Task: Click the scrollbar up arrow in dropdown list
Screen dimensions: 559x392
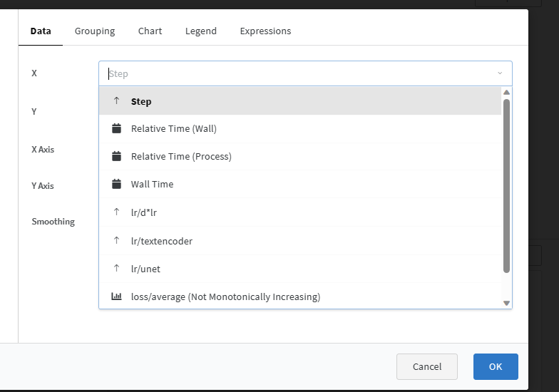Action: (x=506, y=93)
